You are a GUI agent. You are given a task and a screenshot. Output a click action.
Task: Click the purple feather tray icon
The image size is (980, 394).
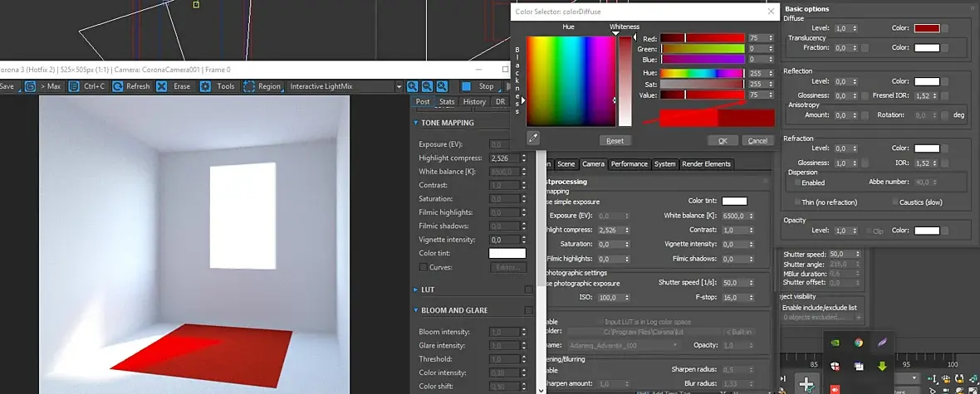(883, 343)
